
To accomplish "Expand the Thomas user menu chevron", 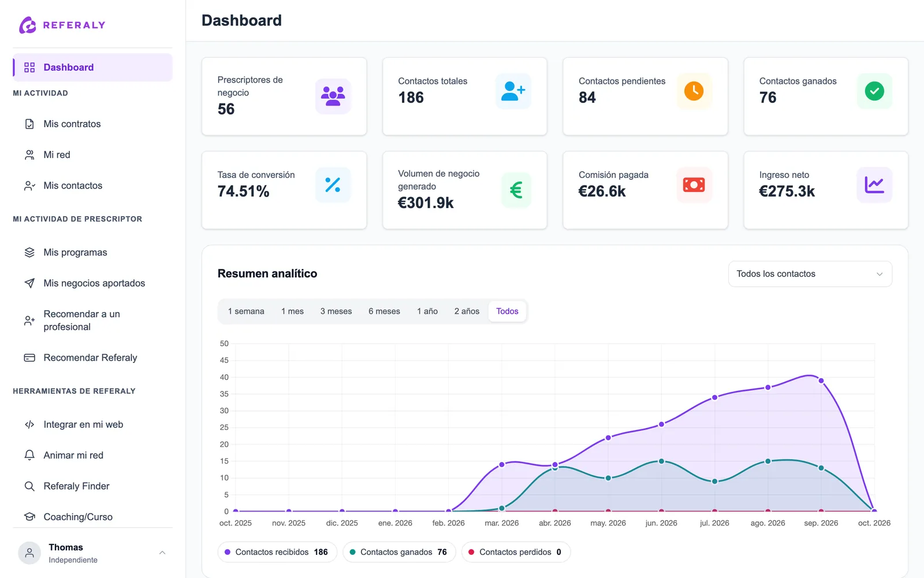I will [162, 553].
